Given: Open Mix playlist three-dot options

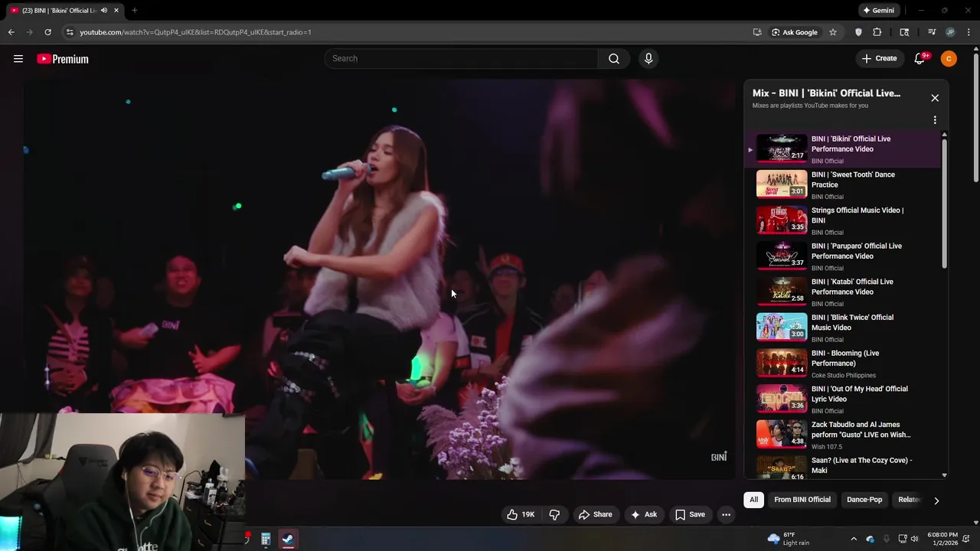Looking at the screenshot, I should (935, 120).
